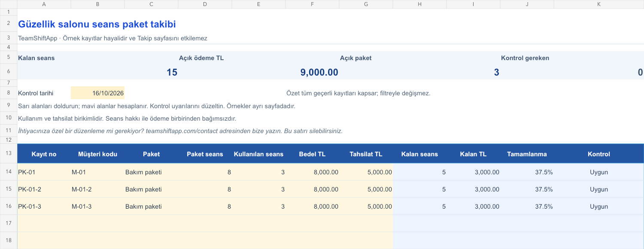The width and height of the screenshot is (644, 249).
Task: Click the "Kalan seans" summary label in row 5
Action: tap(36, 58)
